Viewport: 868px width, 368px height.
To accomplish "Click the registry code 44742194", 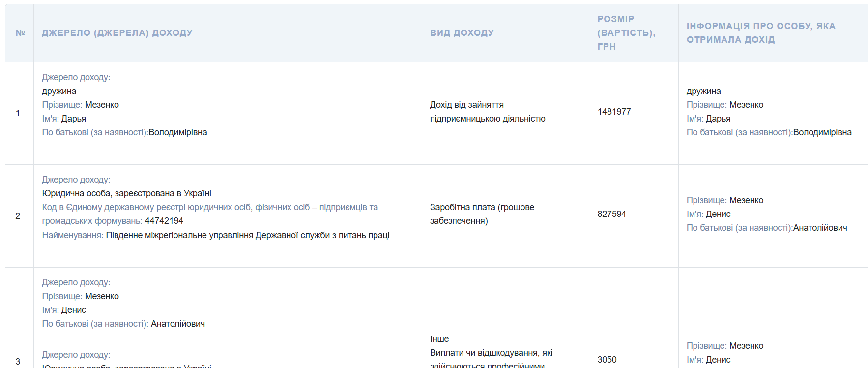I will point(164,221).
